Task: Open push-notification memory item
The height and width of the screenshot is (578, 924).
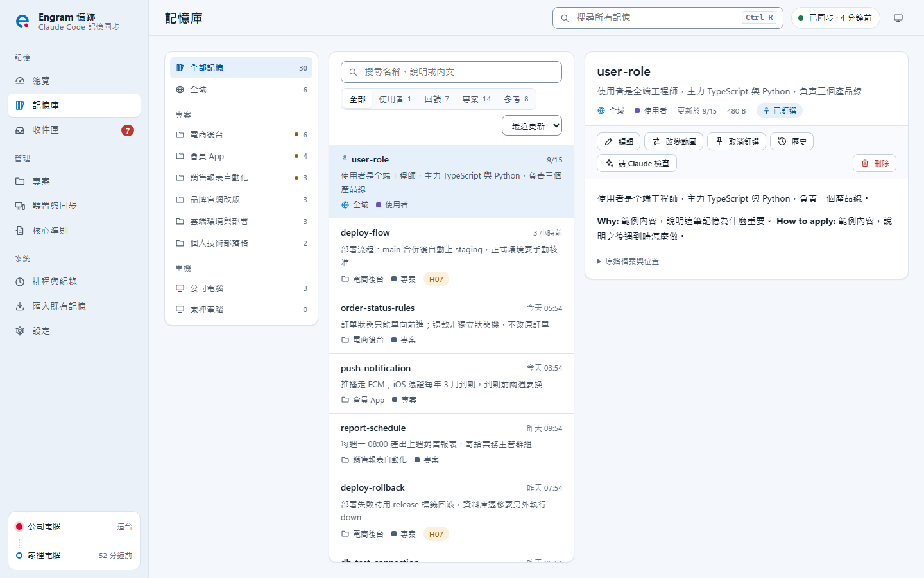Action: click(451, 383)
